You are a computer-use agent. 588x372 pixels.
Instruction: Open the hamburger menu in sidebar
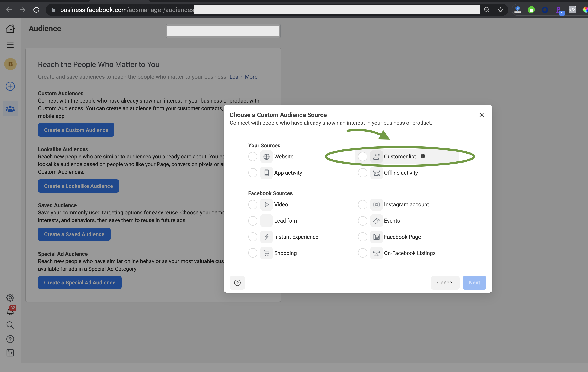10,45
